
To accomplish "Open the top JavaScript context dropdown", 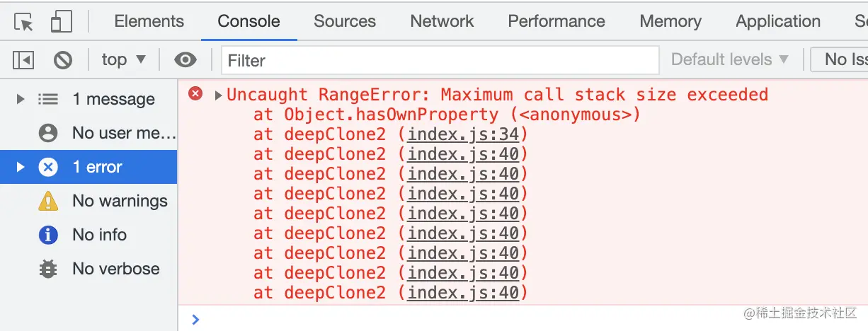I will (123, 60).
